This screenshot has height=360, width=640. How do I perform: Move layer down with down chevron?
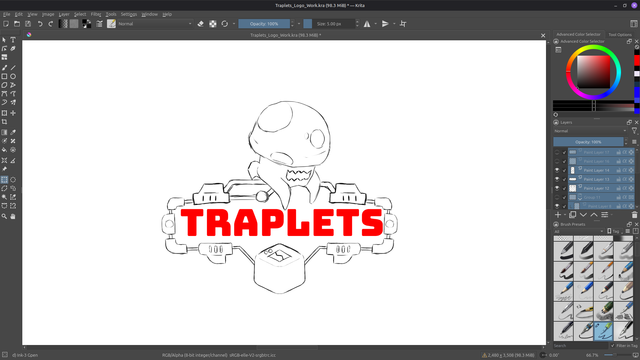tap(583, 215)
